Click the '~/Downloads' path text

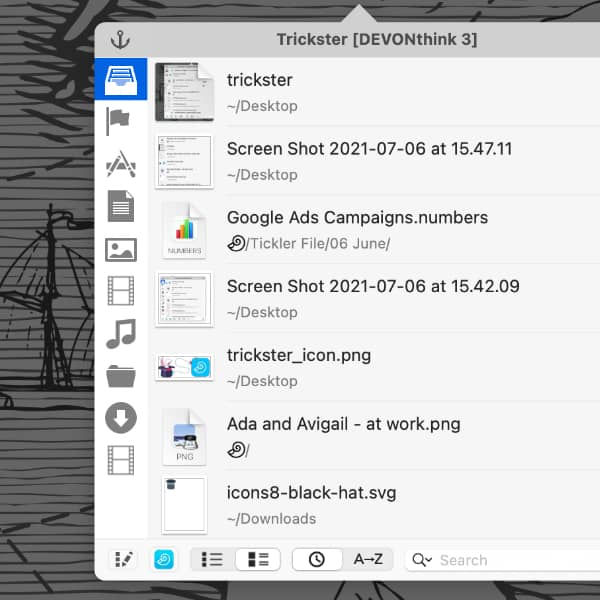pyautogui.click(x=272, y=519)
